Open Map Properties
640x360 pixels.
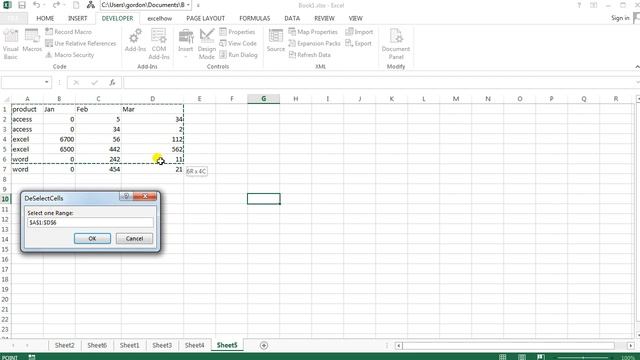tap(313, 31)
